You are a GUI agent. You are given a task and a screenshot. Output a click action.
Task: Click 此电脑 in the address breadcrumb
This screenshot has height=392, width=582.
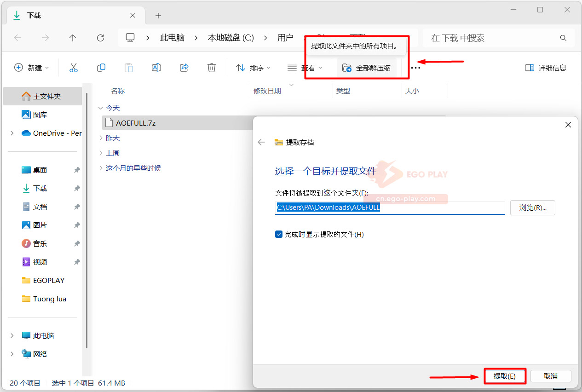pos(172,38)
